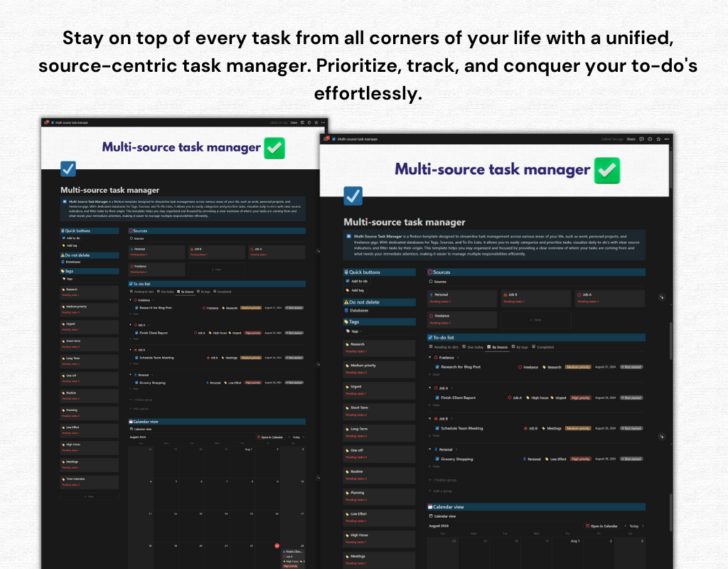Collapse the Job B group in right window

tap(430, 418)
